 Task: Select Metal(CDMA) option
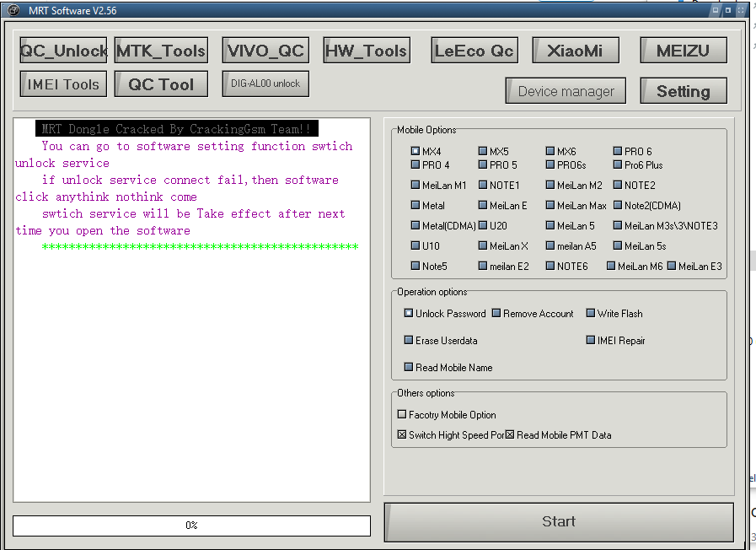(x=443, y=226)
